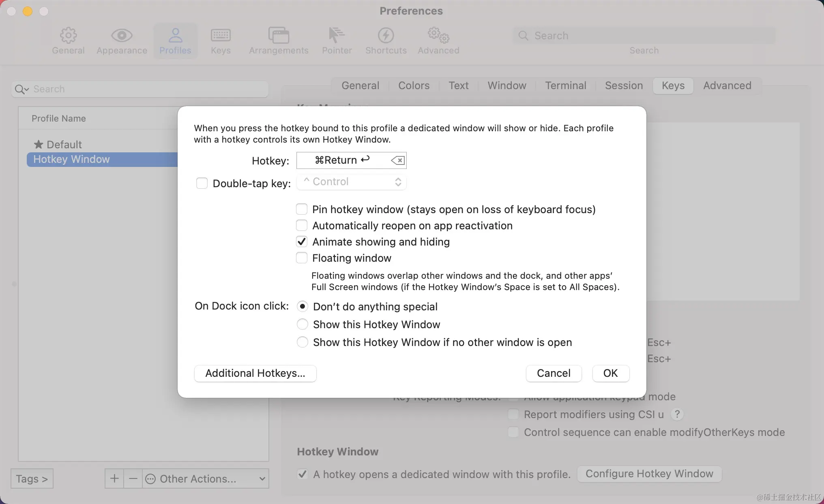824x504 pixels.
Task: Switch to the Terminal profile tab
Action: [x=565, y=85]
